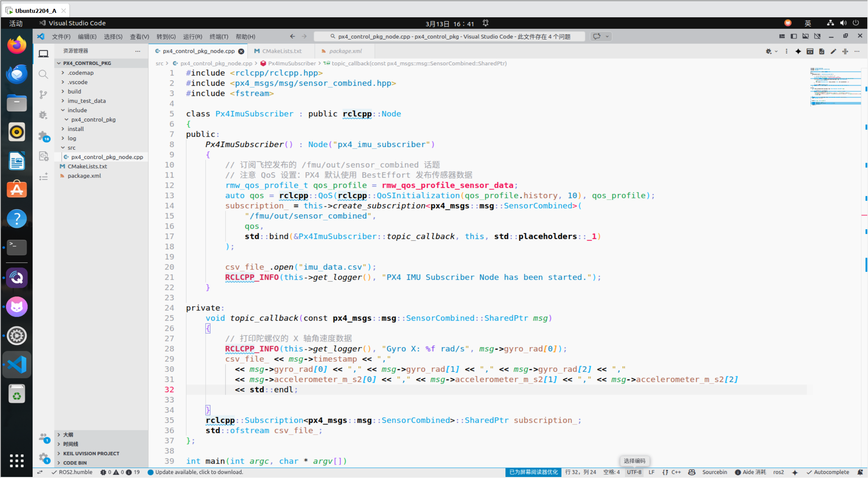868x478 pixels.
Task: Toggle panel visibility layout button
Action: [x=805, y=36]
